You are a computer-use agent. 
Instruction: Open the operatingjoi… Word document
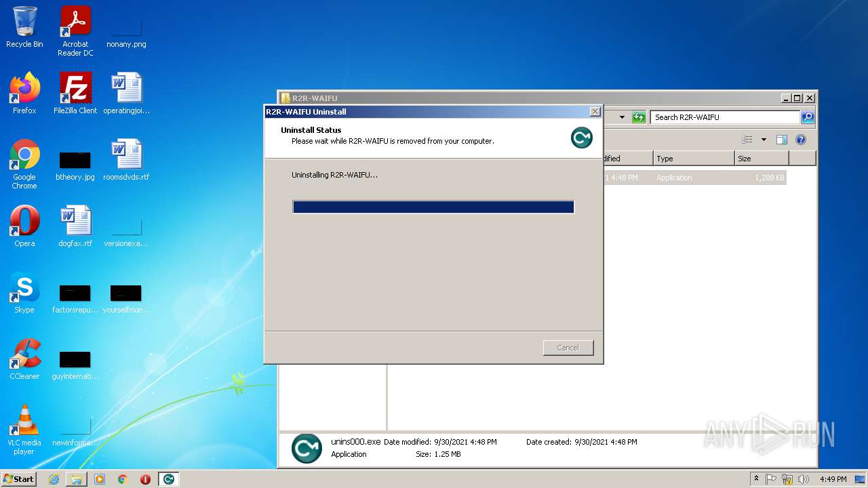[126, 94]
